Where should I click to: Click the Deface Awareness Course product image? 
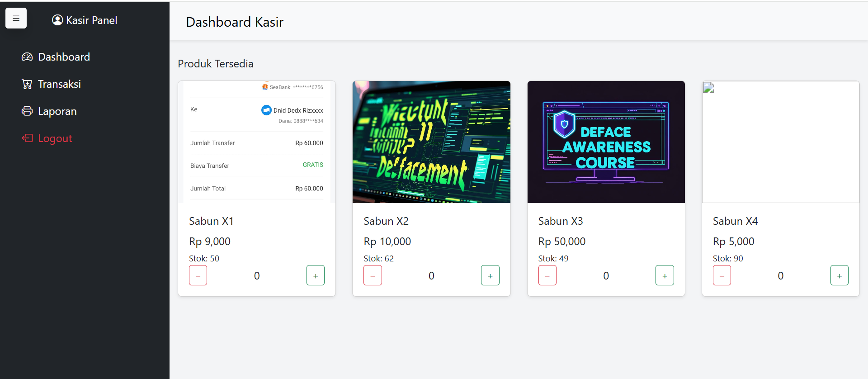click(x=606, y=142)
